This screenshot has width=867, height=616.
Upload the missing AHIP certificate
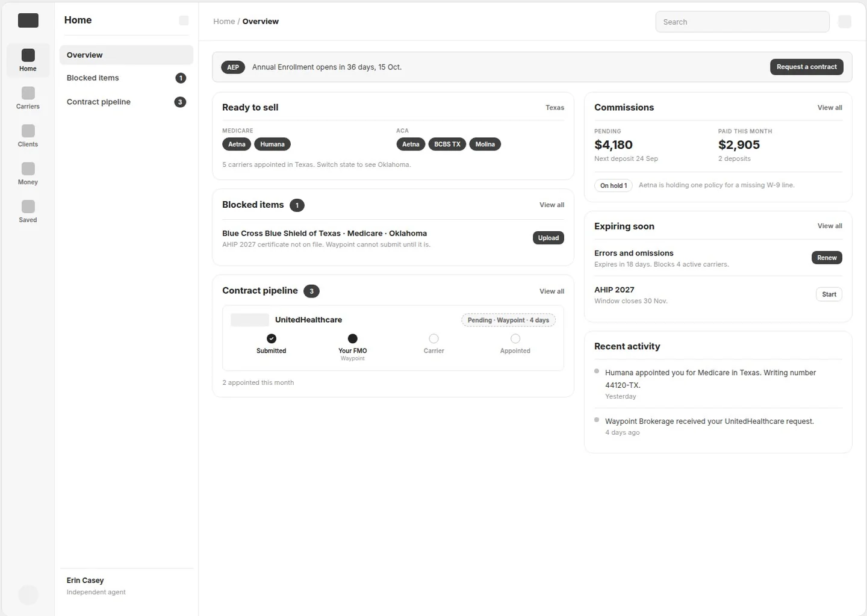(x=548, y=238)
